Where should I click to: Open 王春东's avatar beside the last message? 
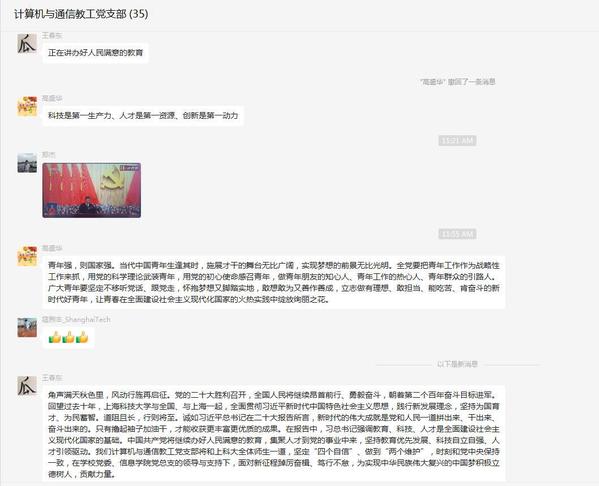tap(27, 386)
